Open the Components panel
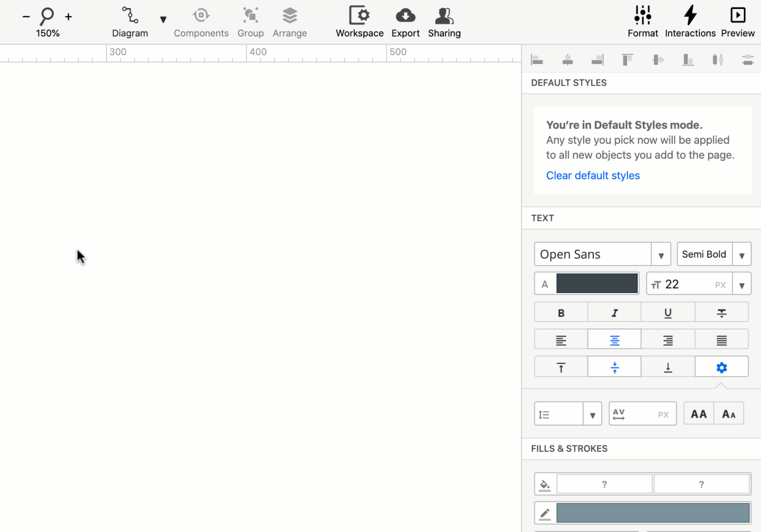 pos(201,22)
